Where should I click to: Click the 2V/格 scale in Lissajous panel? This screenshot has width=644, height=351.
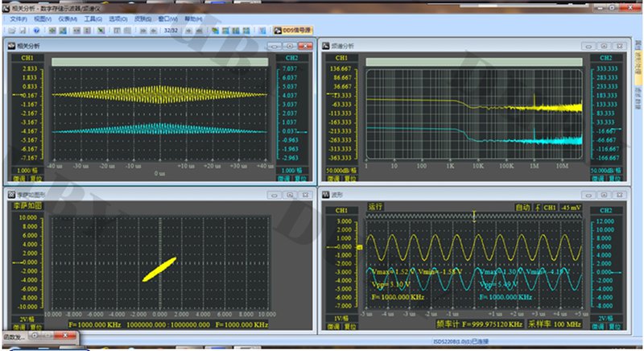tap(27, 319)
